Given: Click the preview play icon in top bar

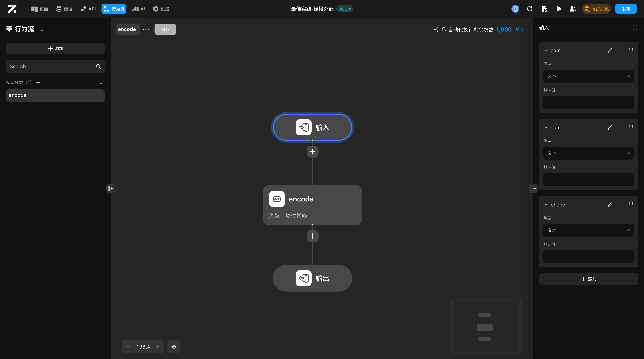Looking at the screenshot, I should [x=558, y=9].
